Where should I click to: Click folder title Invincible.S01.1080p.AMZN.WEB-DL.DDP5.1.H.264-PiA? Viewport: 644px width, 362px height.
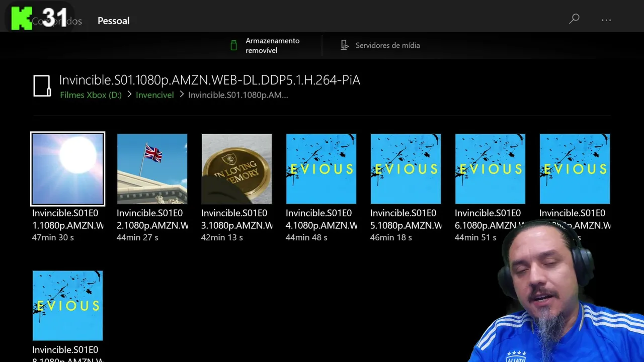coord(210,80)
